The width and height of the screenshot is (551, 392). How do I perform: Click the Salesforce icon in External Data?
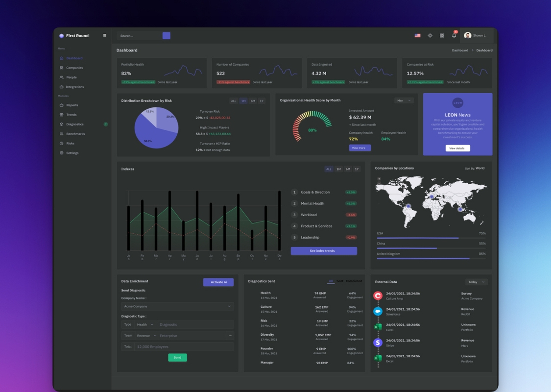coord(378,311)
